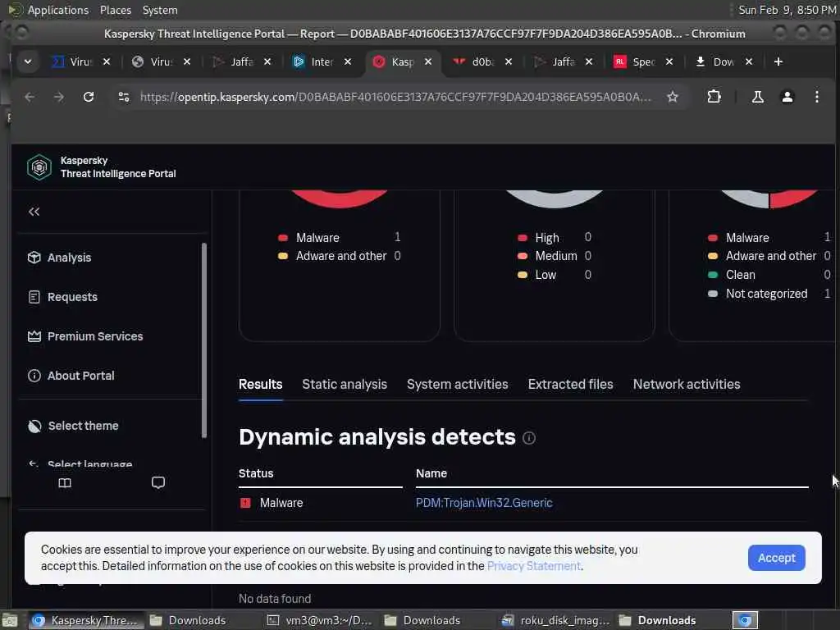The height and width of the screenshot is (630, 840).
Task: Open the documentation book icon in sidebar
Action: (x=65, y=483)
